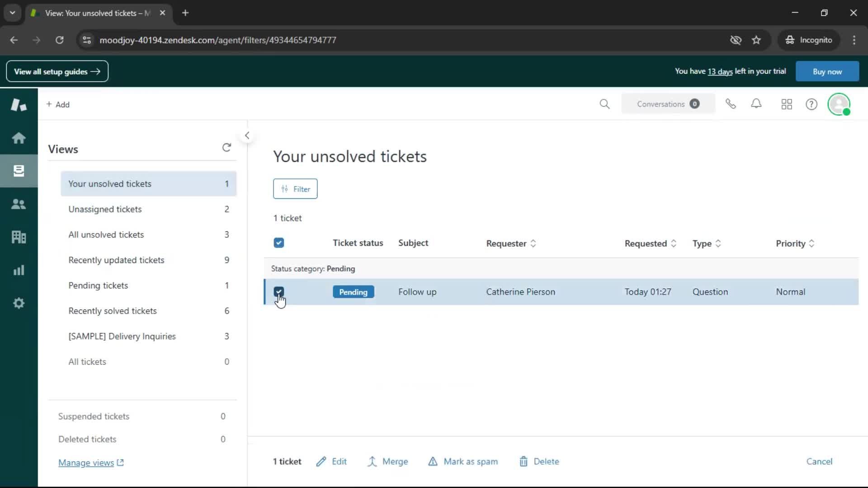Open notifications bell icon
The image size is (868, 488).
[756, 104]
